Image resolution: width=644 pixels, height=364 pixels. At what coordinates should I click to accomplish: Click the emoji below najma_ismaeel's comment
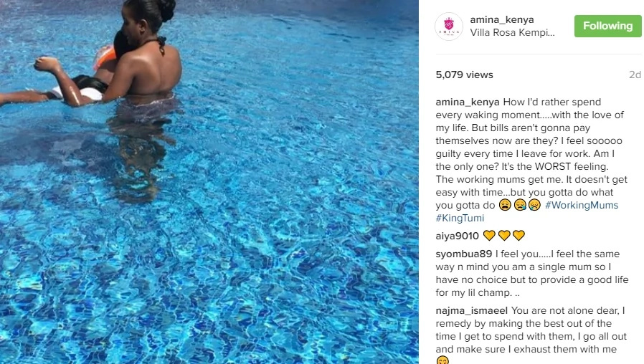pyautogui.click(x=442, y=360)
